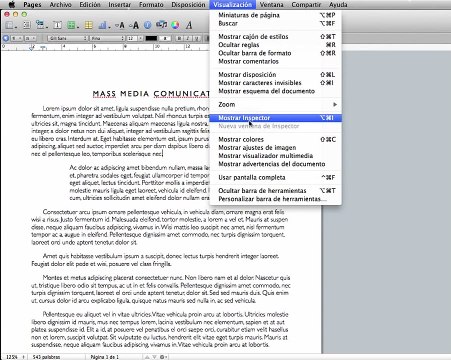Open the Colors wheel toolbar icon
Viewport: 451px width, 360px height.
click(x=175, y=25)
